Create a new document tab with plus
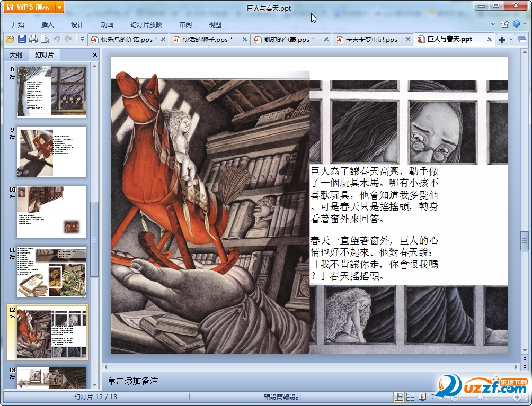Viewport: 532px width, 406px height. coord(502,40)
